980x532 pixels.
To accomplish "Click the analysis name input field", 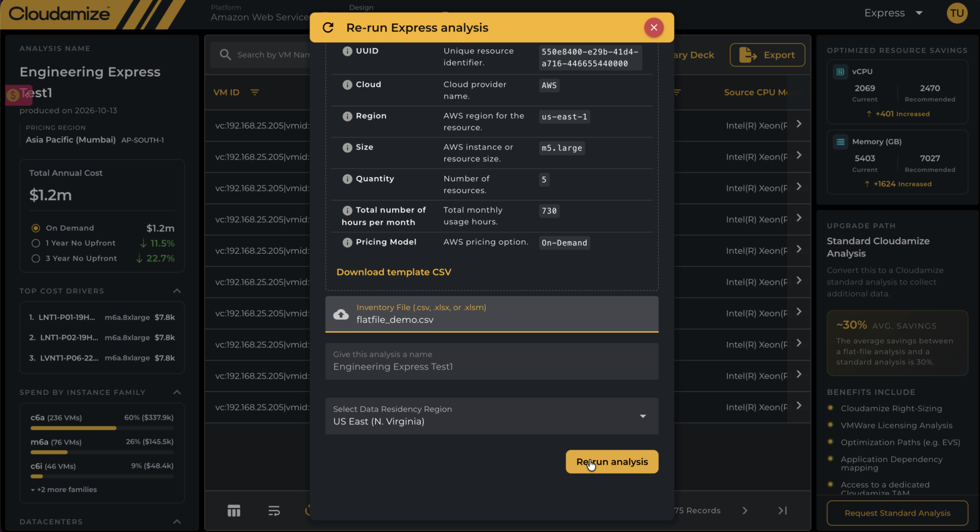I will click(x=492, y=361).
